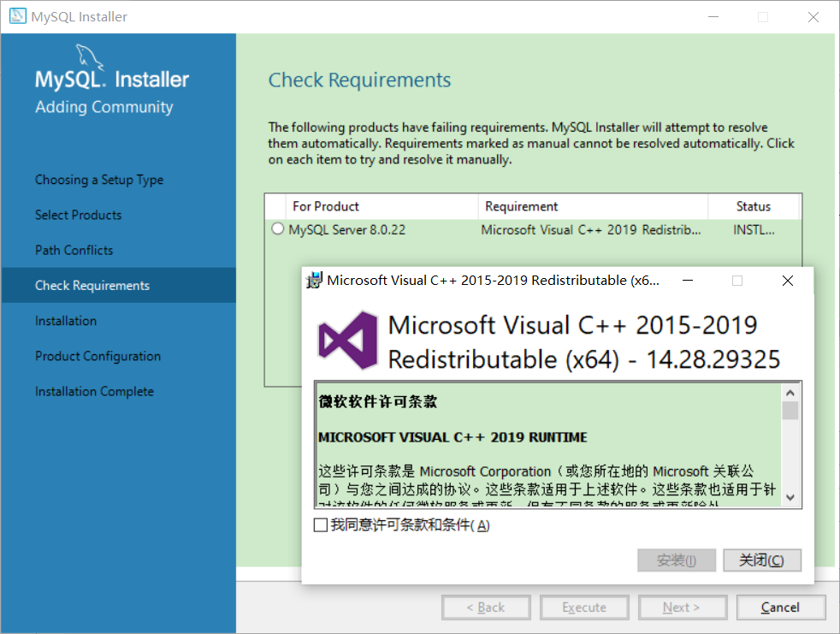Click the Microsoft Visual C++ 2019 Redistrib... cell
Screen dimensions: 840x634
[591, 230]
